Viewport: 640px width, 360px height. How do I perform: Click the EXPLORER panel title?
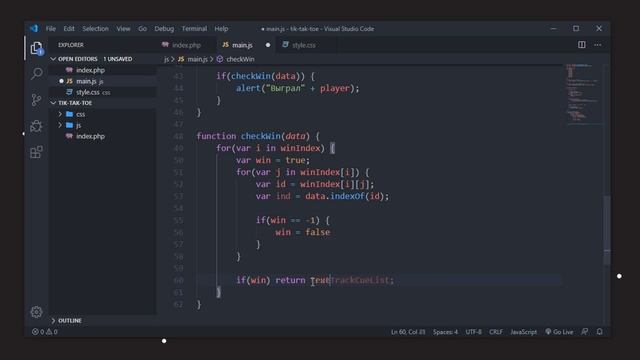click(x=71, y=45)
